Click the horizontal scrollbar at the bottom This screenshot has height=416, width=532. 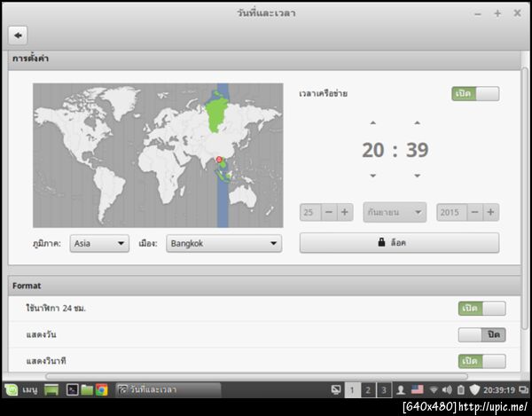pyautogui.click(x=256, y=376)
